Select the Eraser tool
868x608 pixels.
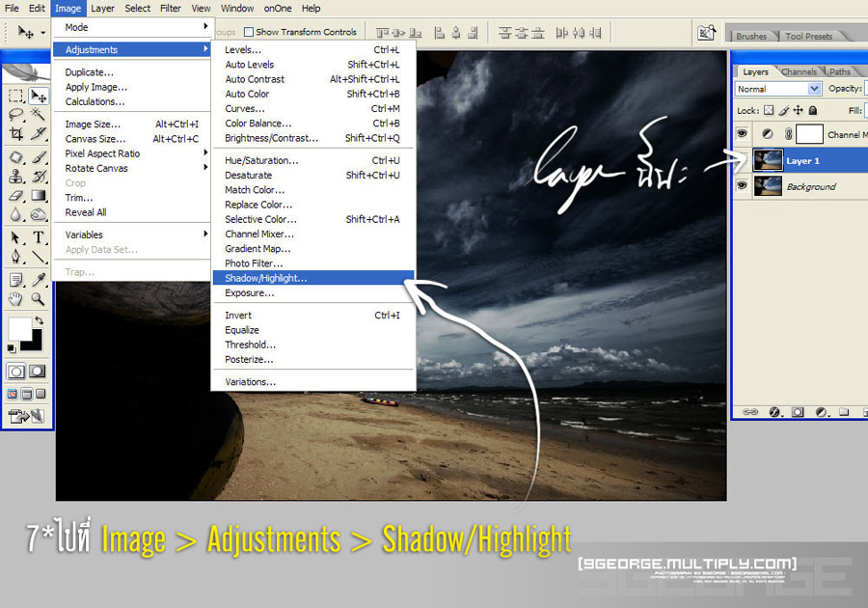tap(16, 195)
